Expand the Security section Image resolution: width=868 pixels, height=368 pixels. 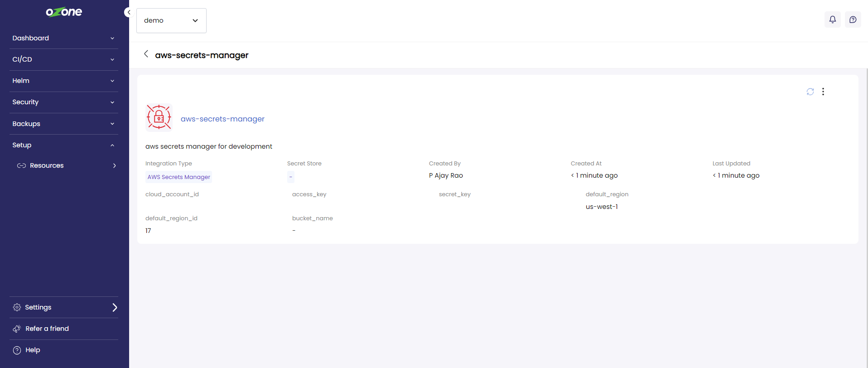63,102
